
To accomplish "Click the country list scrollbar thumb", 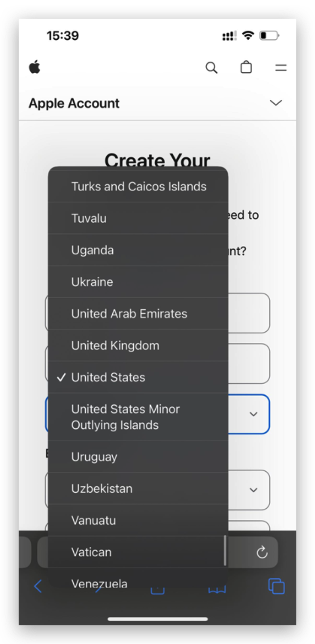I will pyautogui.click(x=226, y=550).
